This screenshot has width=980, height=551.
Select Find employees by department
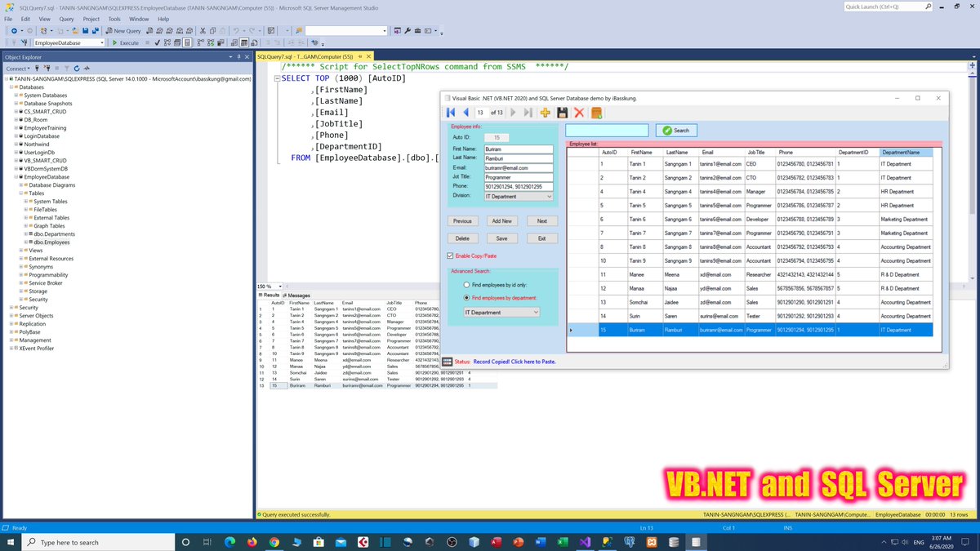466,298
